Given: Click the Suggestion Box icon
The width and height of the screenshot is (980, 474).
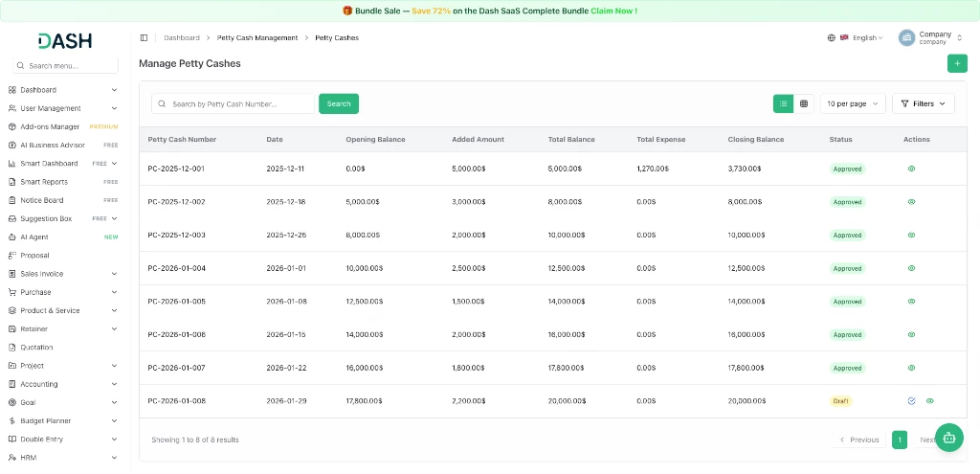Looking at the screenshot, I should (11, 219).
